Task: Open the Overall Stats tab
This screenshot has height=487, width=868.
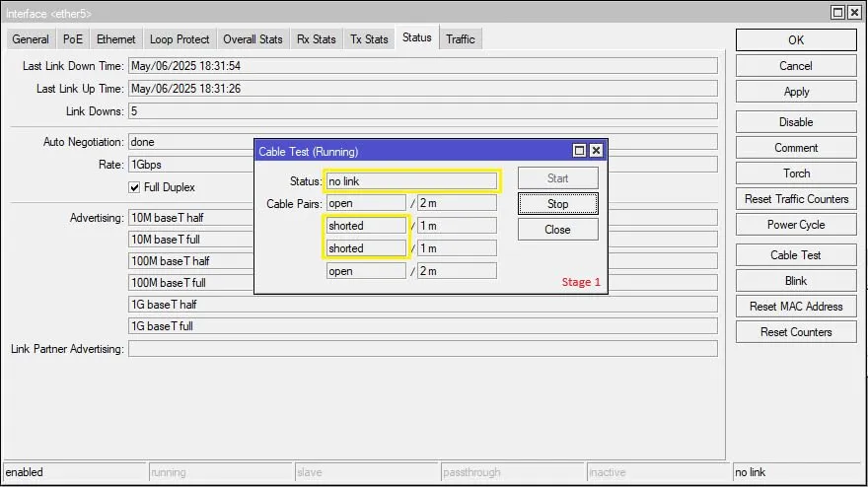Action: [253, 39]
